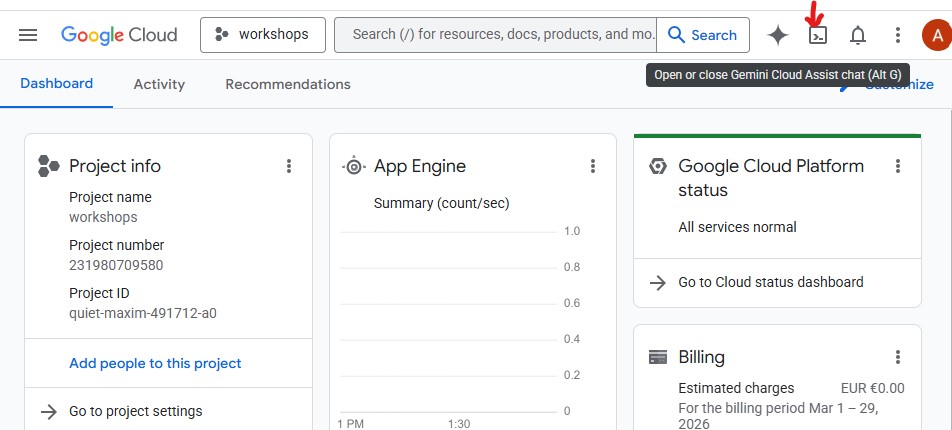This screenshot has height=430, width=952.
Task: Go to project settings link
Action: (136, 411)
